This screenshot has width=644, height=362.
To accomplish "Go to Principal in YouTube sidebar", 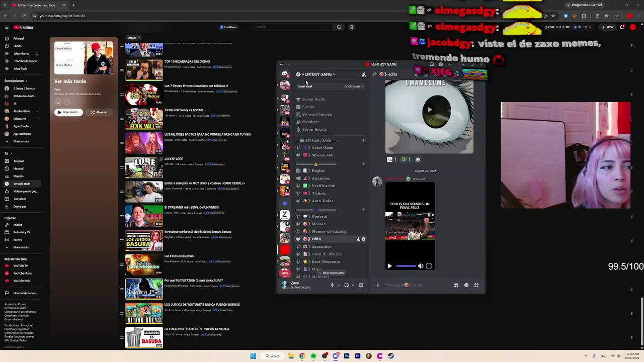I will click(19, 38).
